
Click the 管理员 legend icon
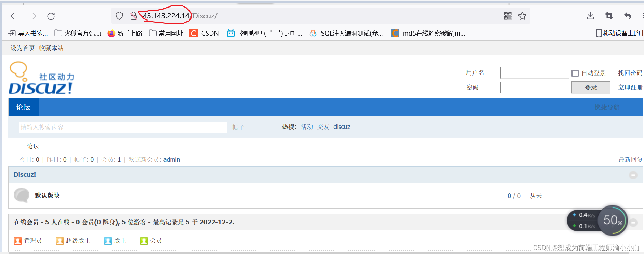(x=18, y=241)
